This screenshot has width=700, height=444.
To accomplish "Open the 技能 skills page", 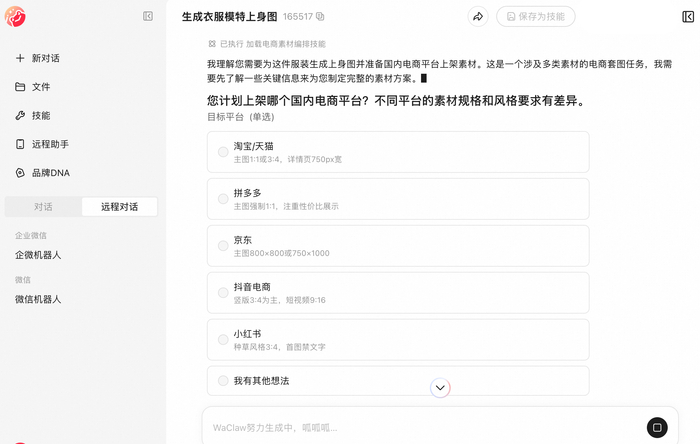I will click(x=33, y=116).
